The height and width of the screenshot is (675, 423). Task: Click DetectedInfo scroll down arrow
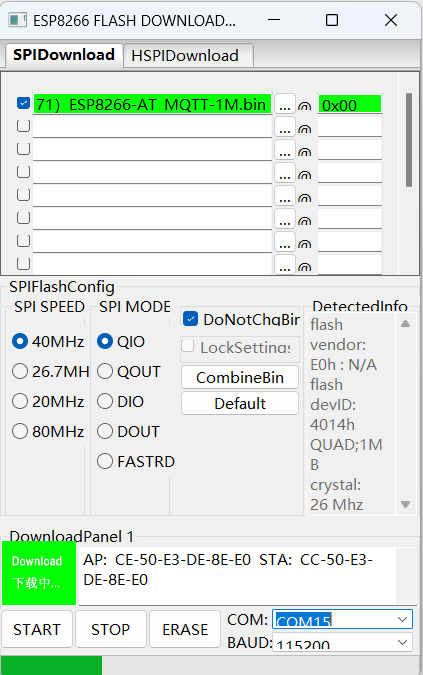[x=405, y=504]
